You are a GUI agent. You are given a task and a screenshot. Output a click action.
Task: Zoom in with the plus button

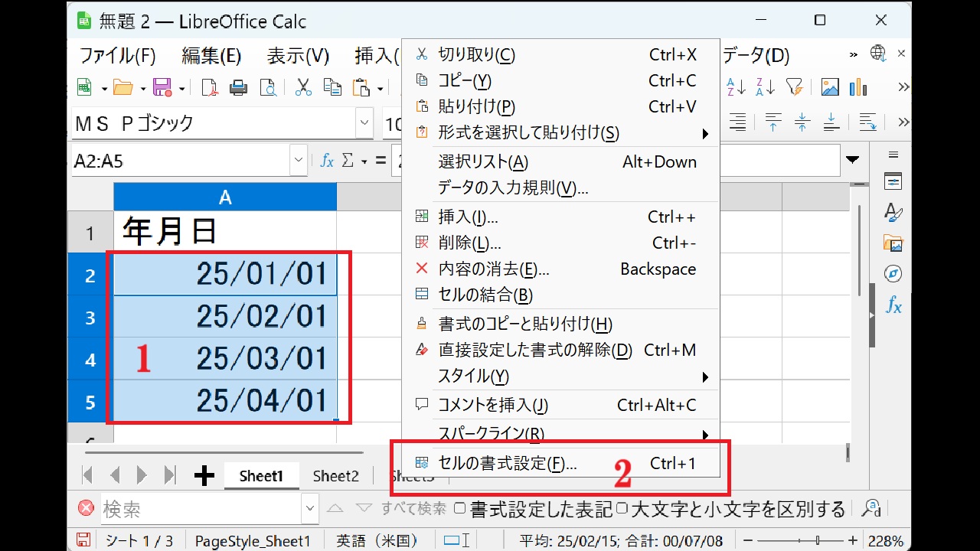tap(853, 540)
